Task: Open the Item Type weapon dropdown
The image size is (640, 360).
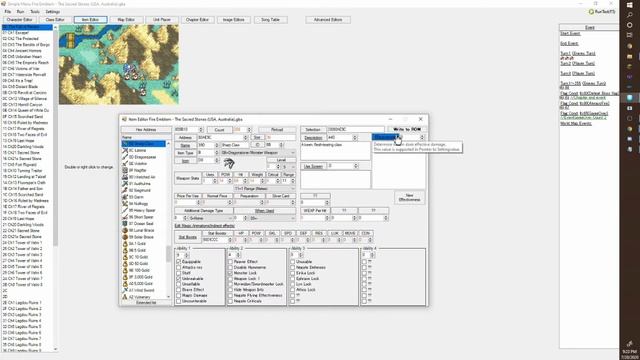Action: pos(258,153)
